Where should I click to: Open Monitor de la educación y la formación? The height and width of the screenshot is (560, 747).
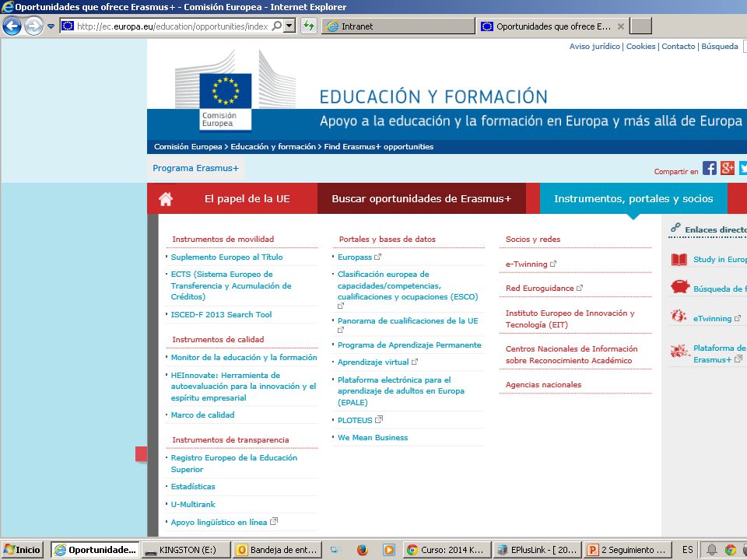tap(244, 358)
